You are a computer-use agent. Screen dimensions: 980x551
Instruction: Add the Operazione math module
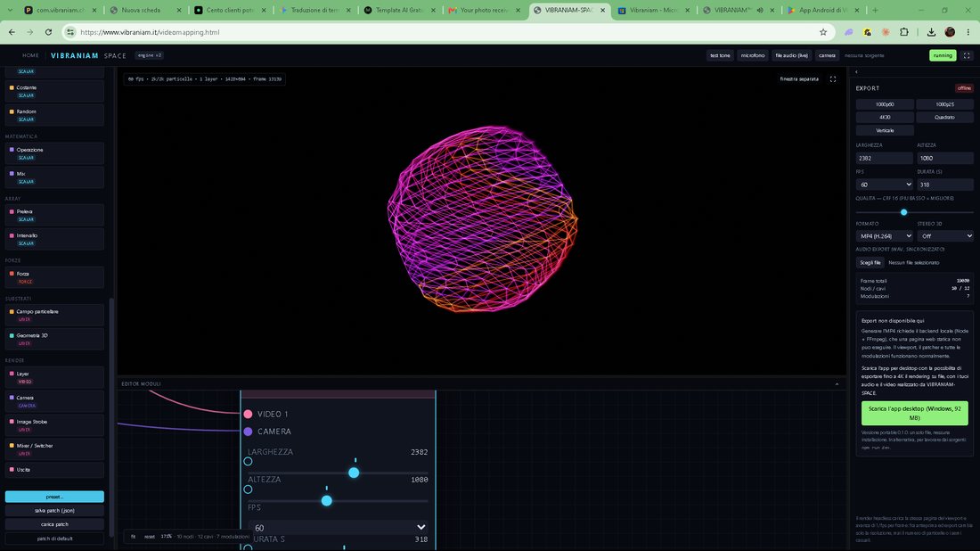[x=54, y=153]
